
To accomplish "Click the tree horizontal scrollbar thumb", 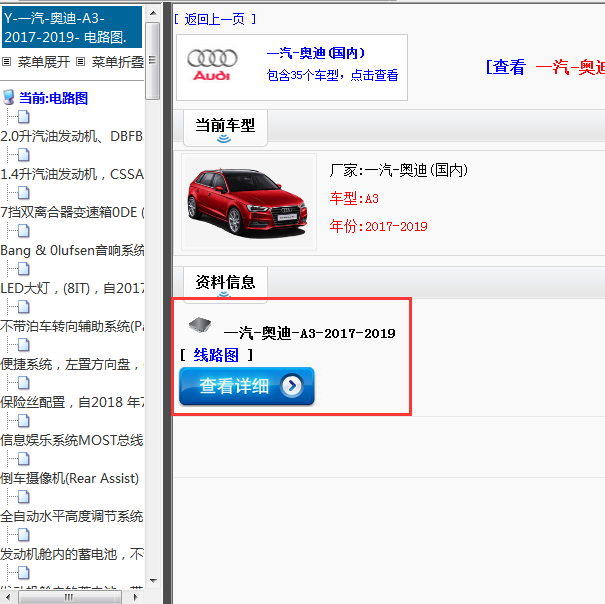I will pyautogui.click(x=70, y=597).
